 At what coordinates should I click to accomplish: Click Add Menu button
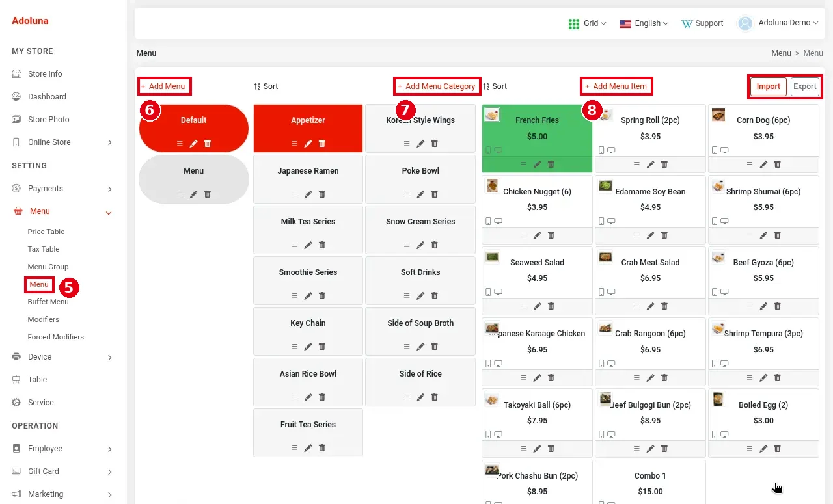tap(164, 86)
